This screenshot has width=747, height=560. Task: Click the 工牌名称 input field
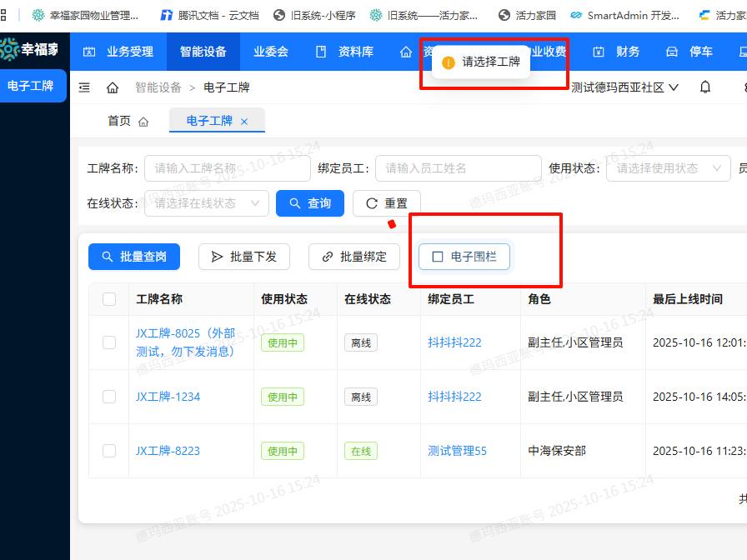pos(228,168)
